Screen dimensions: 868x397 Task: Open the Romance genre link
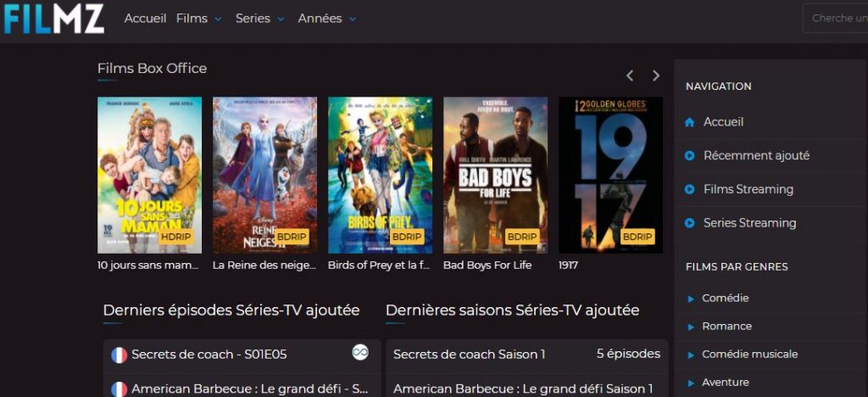tap(726, 326)
